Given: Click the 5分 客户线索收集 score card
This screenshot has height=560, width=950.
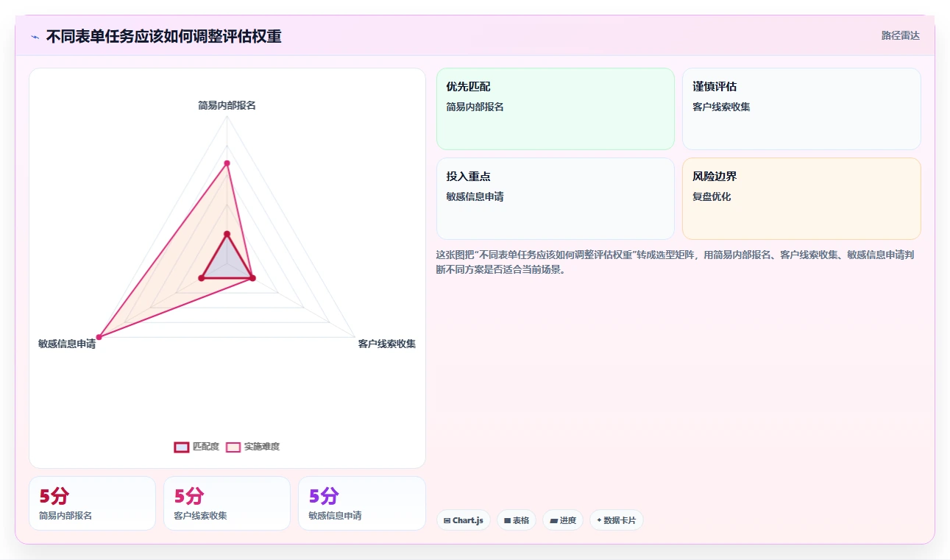Looking at the screenshot, I should (x=227, y=503).
